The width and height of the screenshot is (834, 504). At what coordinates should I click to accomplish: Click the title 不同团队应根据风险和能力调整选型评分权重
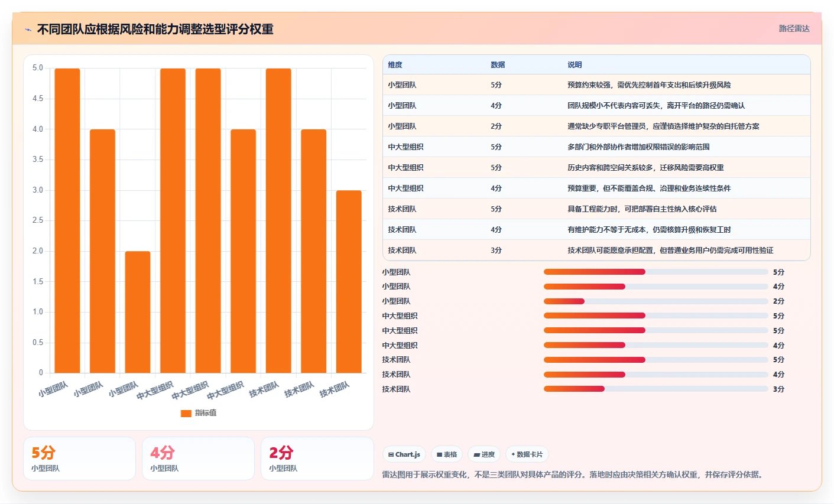(x=155, y=30)
